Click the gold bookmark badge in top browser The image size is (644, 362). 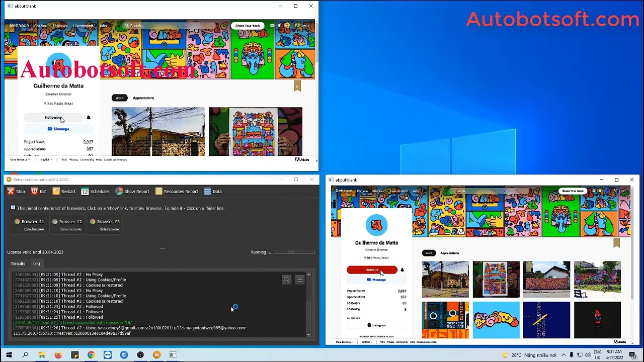click(x=297, y=86)
